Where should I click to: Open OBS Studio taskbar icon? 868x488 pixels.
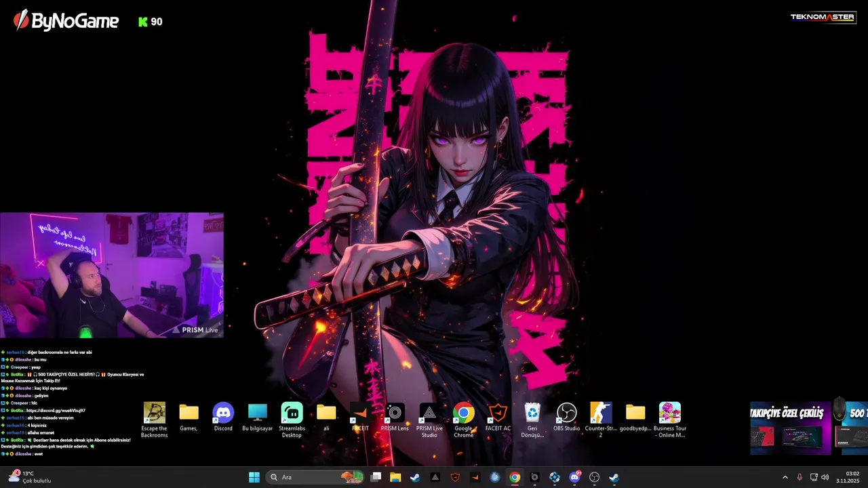(594, 477)
